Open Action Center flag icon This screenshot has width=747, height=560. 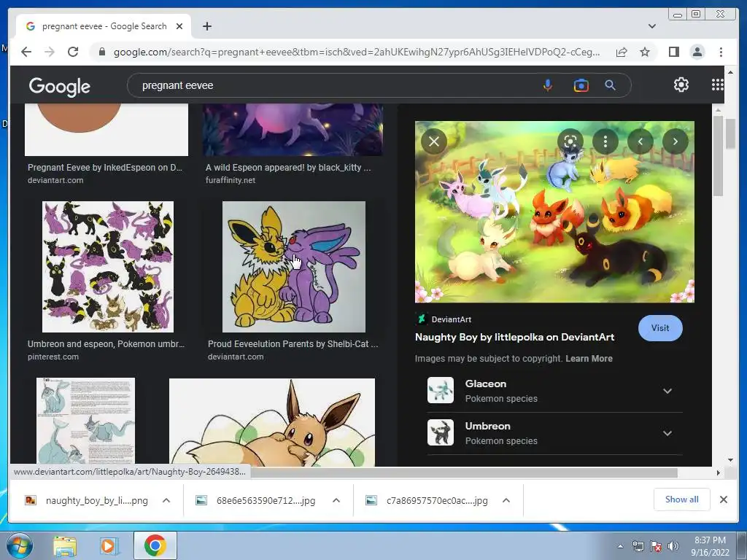[x=656, y=546]
